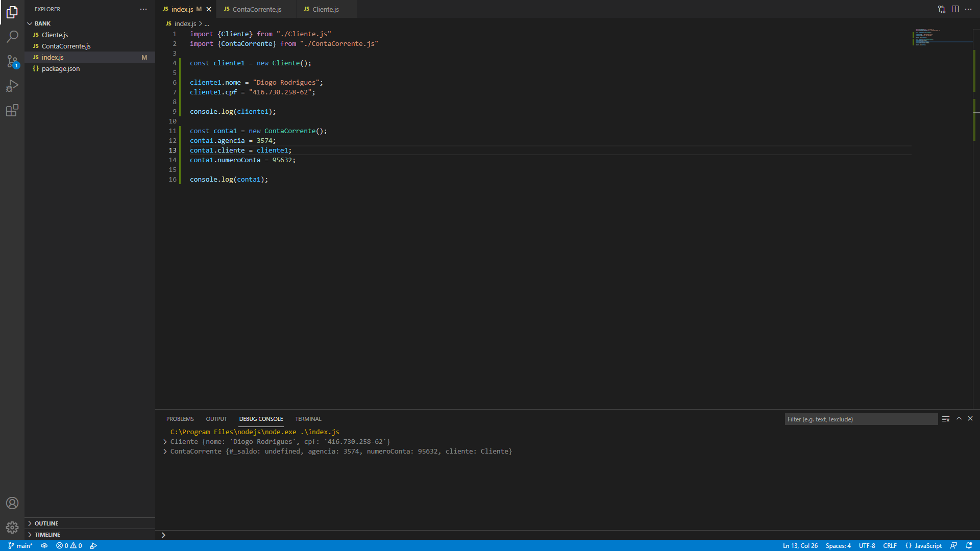Maximize the bottom panel size

point(959,419)
